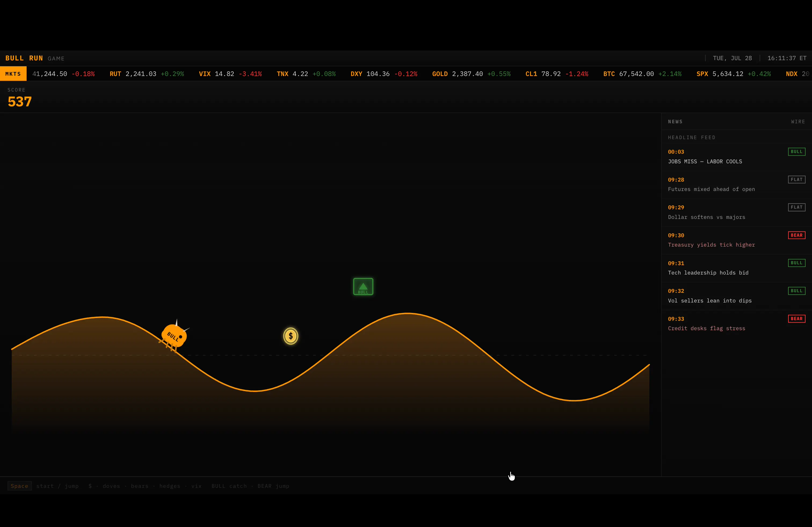Select the DXY 104.36 ticker
This screenshot has height=527, width=812.
[x=384, y=74]
